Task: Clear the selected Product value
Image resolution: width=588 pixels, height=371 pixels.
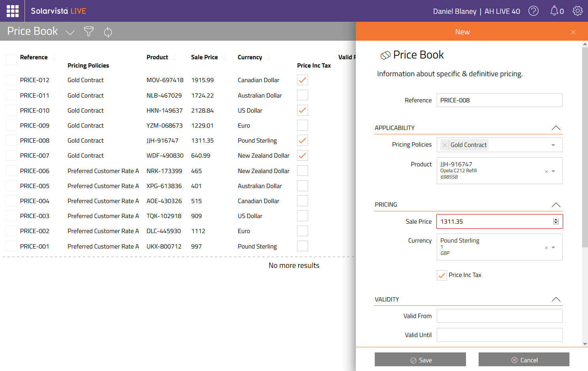Action: [546, 171]
